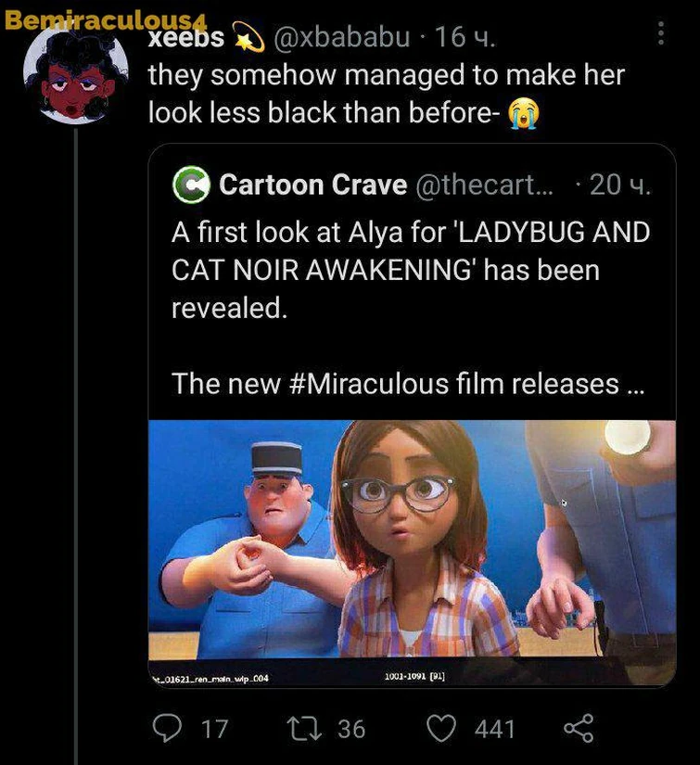Click the 36 retweets count
The height and width of the screenshot is (765, 700).
351,730
